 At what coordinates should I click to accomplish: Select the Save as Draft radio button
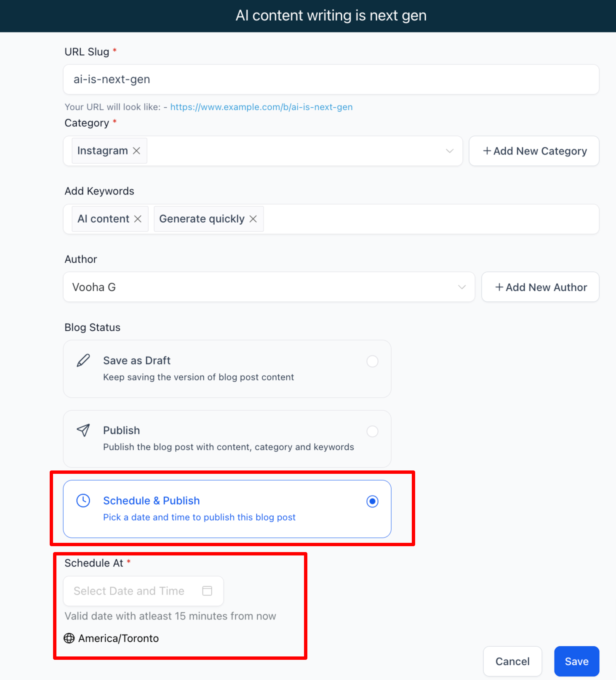click(372, 361)
